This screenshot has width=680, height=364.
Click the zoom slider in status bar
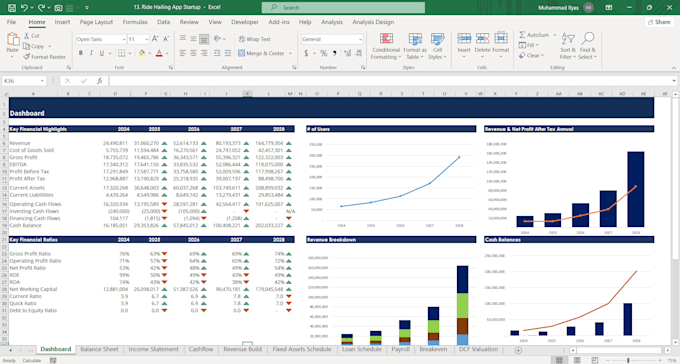click(x=628, y=360)
